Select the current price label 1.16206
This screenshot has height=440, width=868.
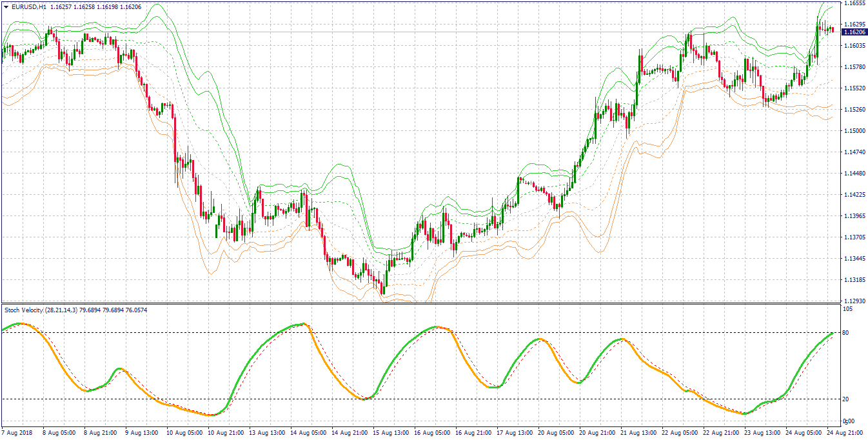(x=854, y=32)
